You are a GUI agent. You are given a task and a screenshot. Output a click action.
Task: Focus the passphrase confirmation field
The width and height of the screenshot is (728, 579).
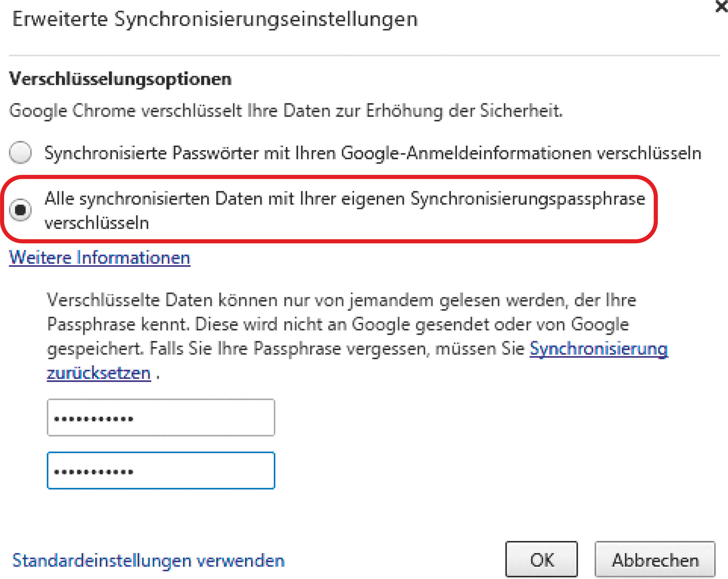point(161,470)
